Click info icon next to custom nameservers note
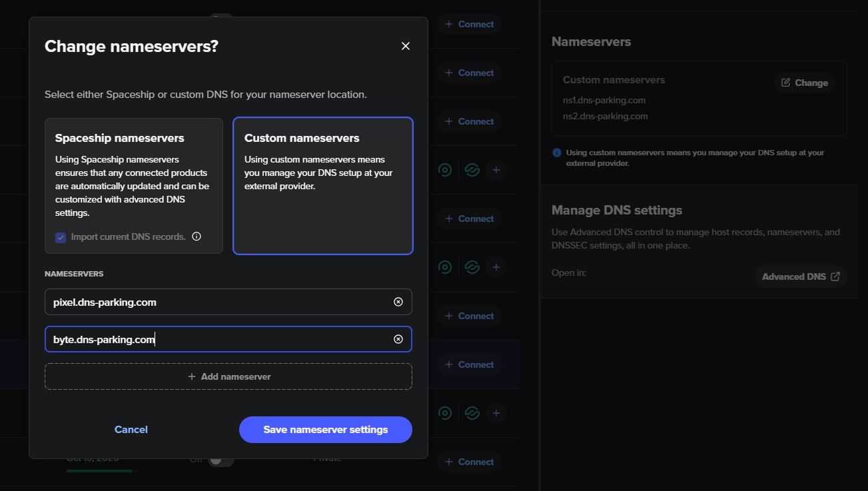 (x=557, y=153)
